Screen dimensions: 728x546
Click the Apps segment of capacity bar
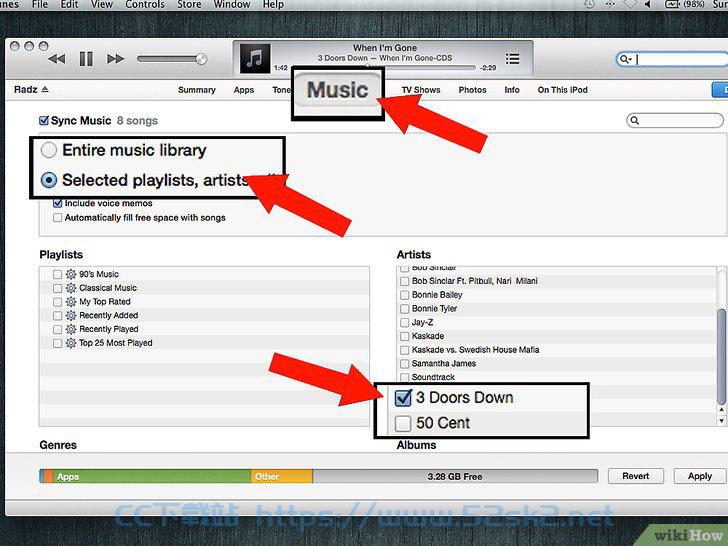152,476
